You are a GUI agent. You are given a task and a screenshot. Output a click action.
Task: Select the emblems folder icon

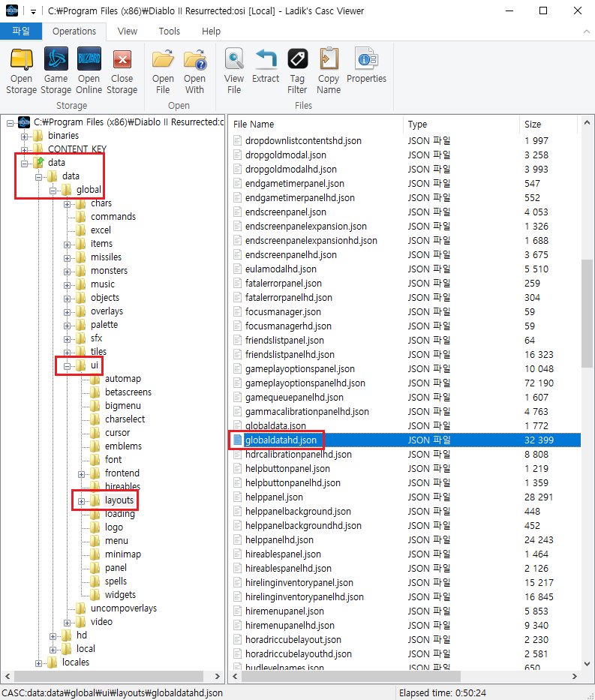coord(95,446)
